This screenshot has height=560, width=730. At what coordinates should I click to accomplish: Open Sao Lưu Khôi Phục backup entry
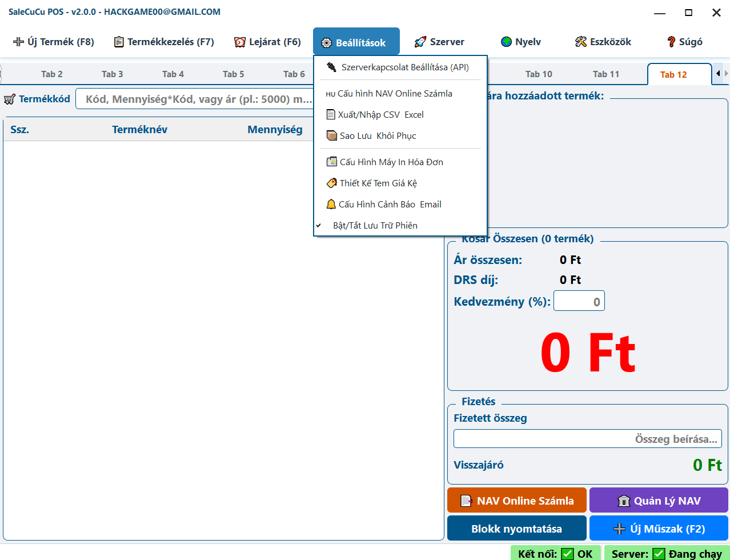pos(400,136)
